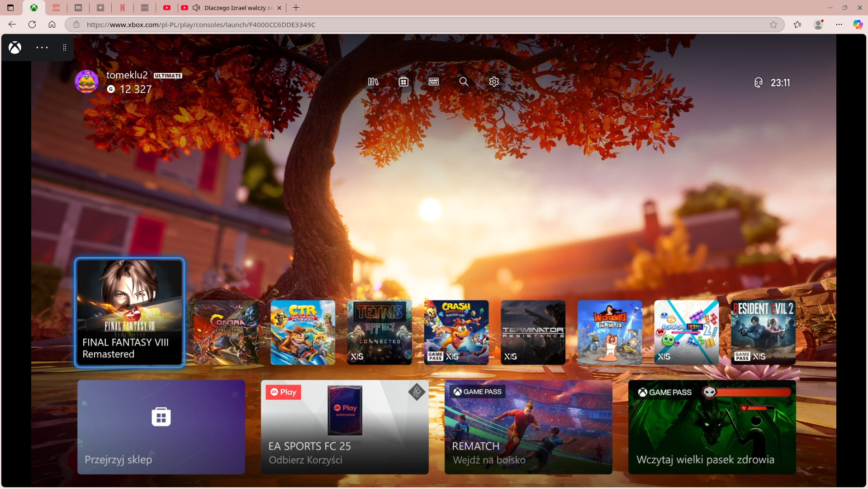Open the Resident Evil 2 game tile
Viewport: 868px width, 489px height.
pyautogui.click(x=763, y=332)
